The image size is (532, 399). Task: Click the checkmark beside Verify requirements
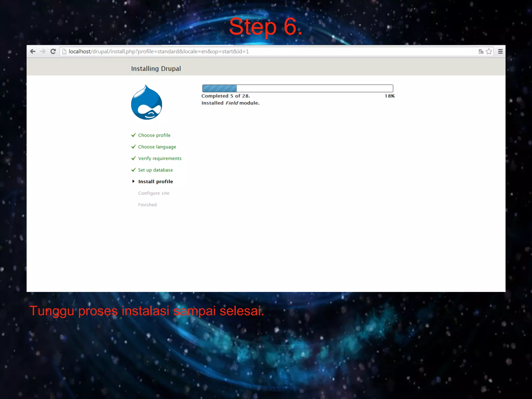point(134,158)
